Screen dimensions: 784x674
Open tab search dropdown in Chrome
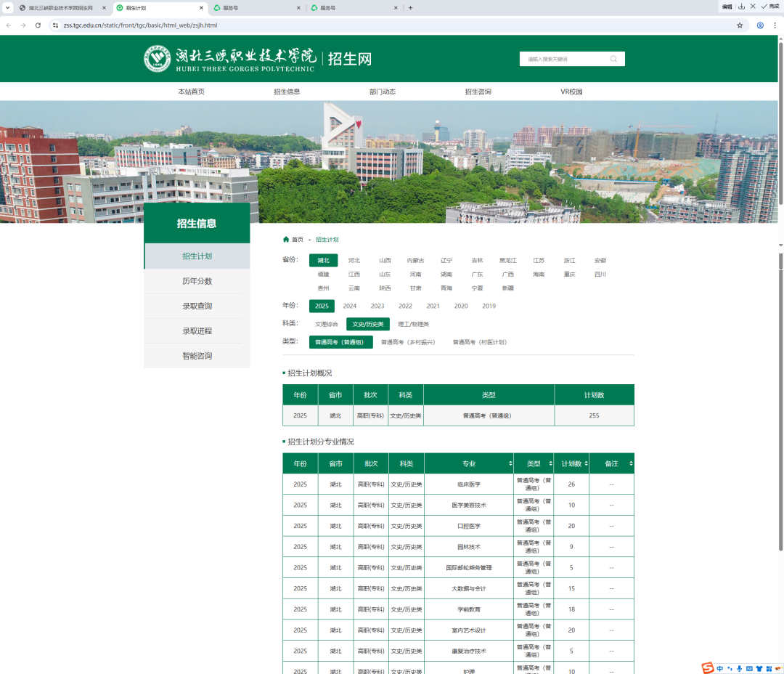9,7
